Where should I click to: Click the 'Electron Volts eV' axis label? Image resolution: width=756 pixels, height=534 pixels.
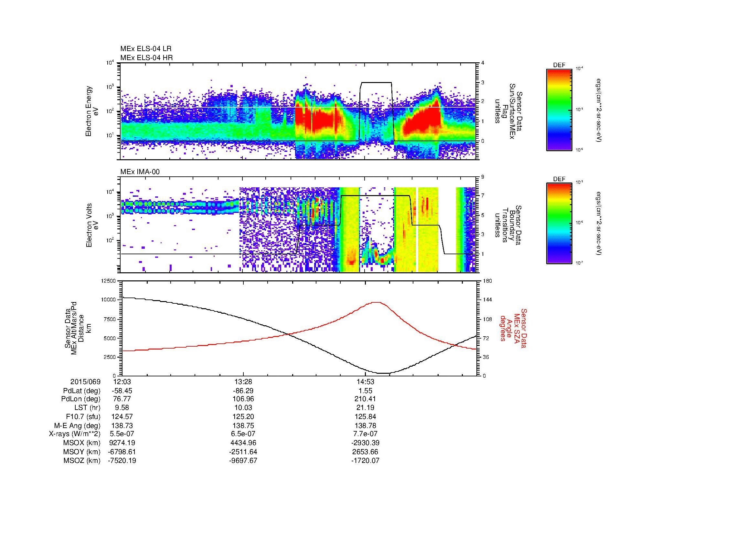(x=92, y=225)
